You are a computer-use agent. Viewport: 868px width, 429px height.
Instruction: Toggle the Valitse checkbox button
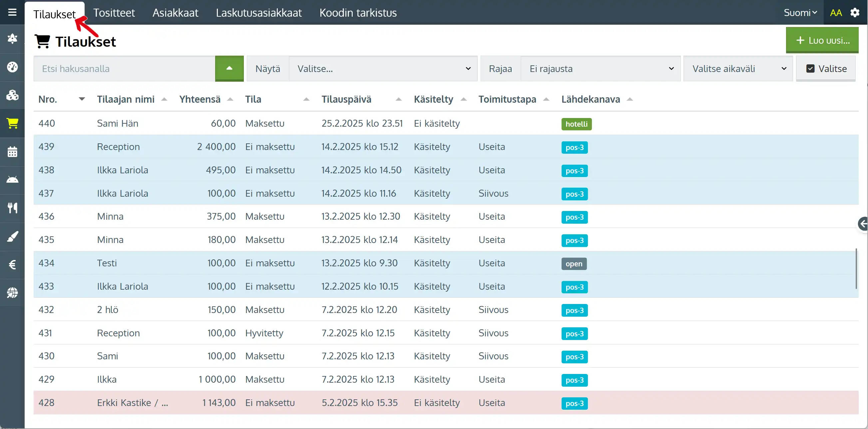pos(826,68)
